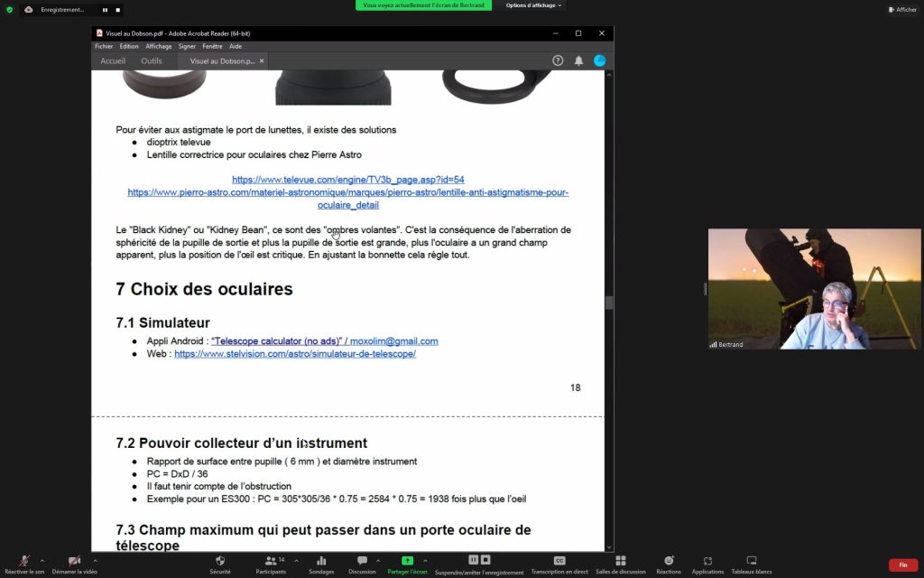The image size is (924, 578).
Task: Click the heading 7.1 Simulateur
Action: click(x=162, y=322)
